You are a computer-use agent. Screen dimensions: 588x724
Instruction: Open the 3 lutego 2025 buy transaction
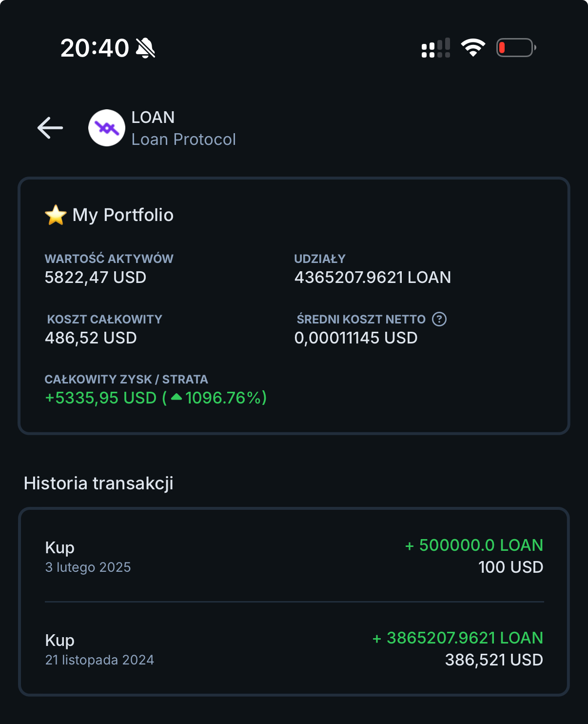294,556
